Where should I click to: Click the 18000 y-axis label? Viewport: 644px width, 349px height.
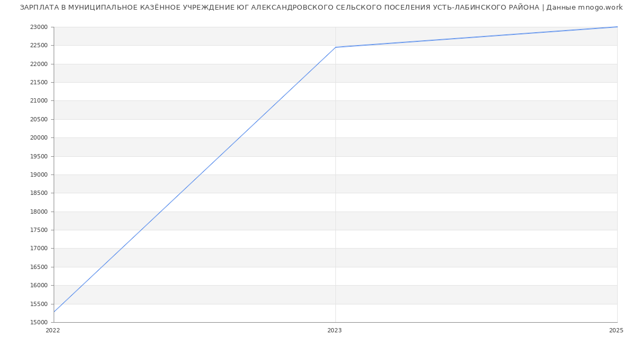pos(39,212)
